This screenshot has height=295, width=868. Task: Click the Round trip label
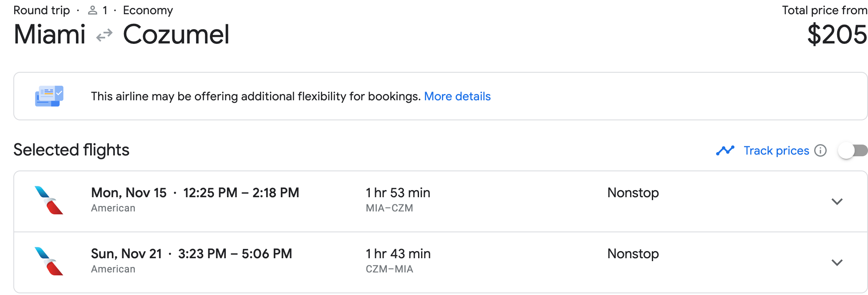pos(42,10)
